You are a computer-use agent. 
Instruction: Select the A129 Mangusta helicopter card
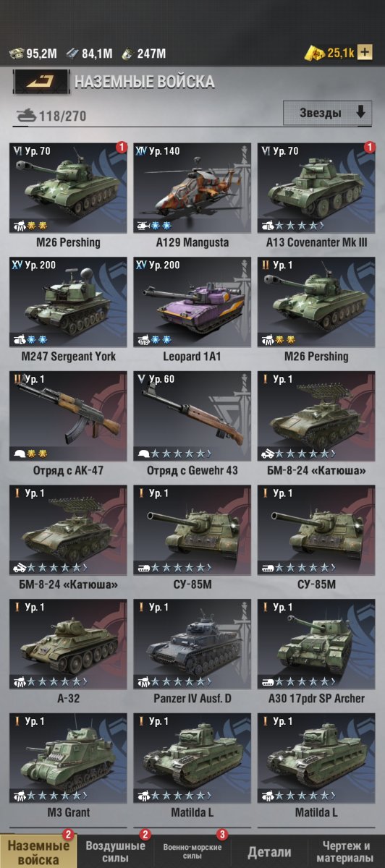pyautogui.click(x=192, y=195)
